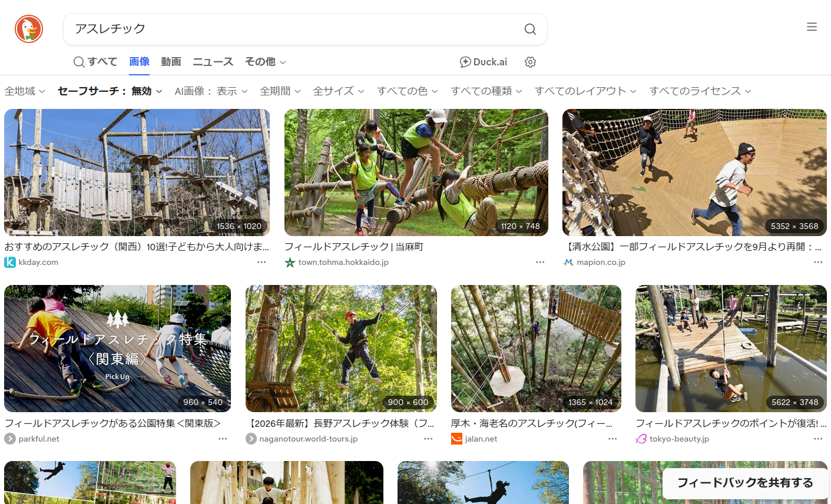Image resolution: width=831 pixels, height=504 pixels.
Task: Click the mapion.co.jp favicon
Action: click(568, 262)
